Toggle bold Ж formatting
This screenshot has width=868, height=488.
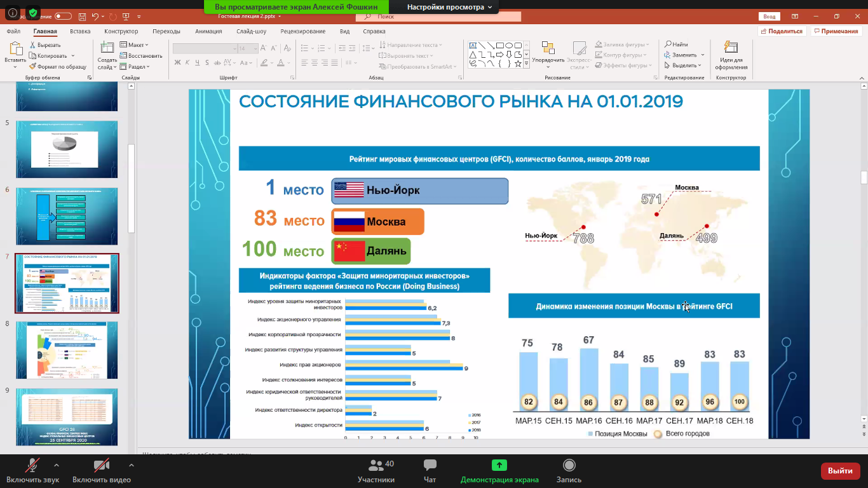tap(178, 62)
